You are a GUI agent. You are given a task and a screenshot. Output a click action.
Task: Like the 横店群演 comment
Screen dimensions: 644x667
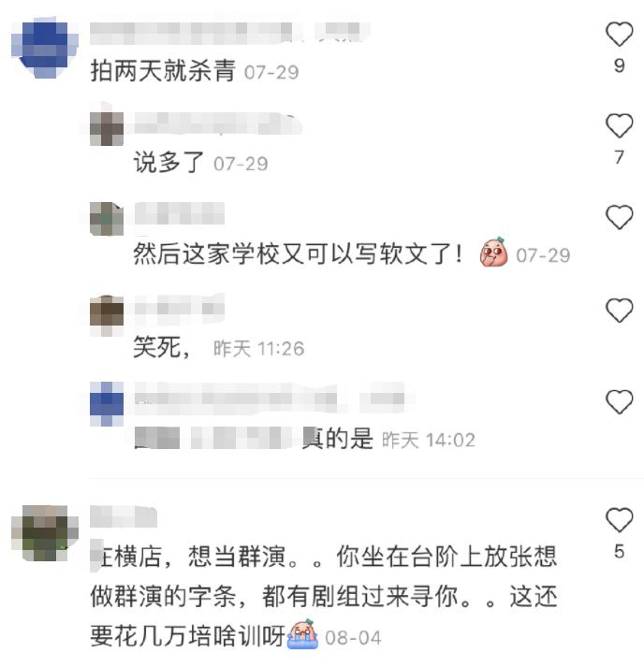[619, 519]
